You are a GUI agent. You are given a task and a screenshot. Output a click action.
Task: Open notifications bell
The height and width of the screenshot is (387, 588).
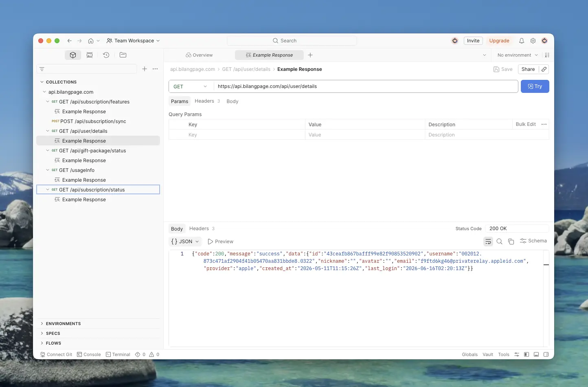coord(522,41)
